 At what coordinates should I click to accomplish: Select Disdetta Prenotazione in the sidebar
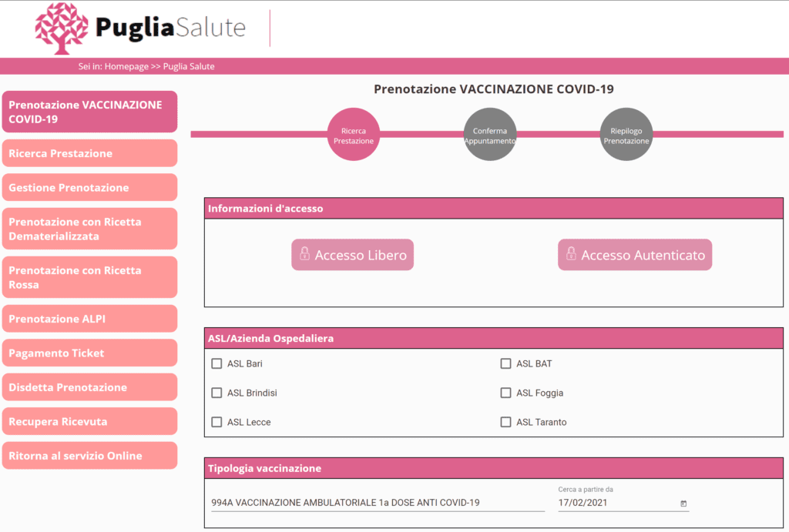(89, 387)
